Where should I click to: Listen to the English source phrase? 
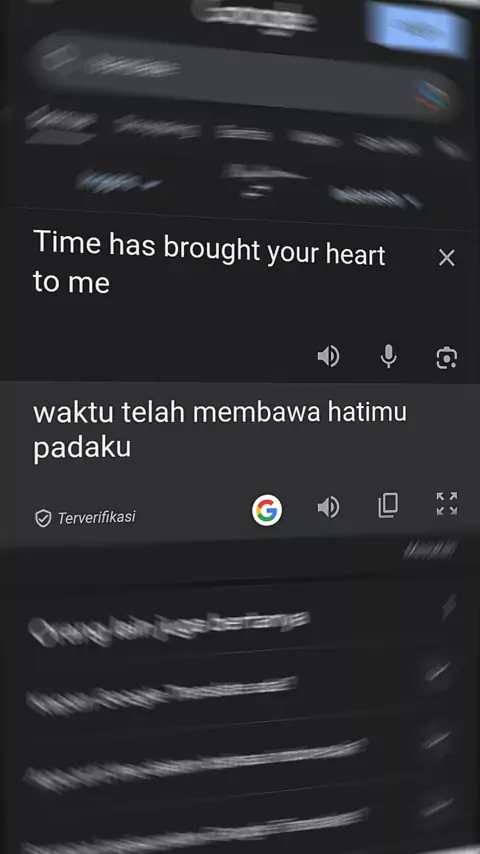point(329,357)
